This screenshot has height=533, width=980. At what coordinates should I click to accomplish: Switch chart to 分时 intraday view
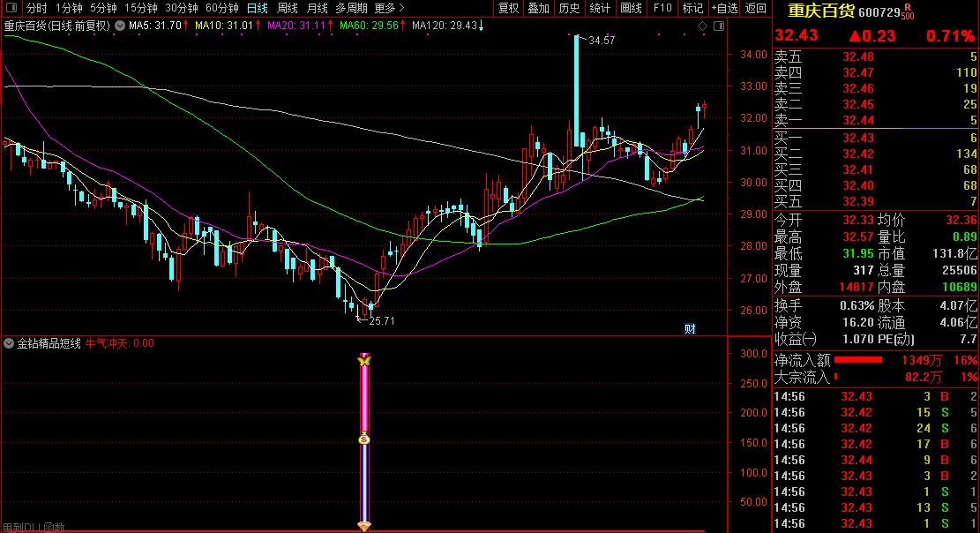[36, 8]
